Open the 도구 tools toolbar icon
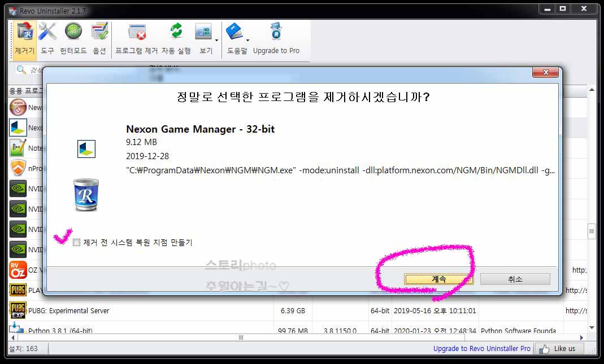The height and width of the screenshot is (364, 604). pyautogui.click(x=47, y=38)
